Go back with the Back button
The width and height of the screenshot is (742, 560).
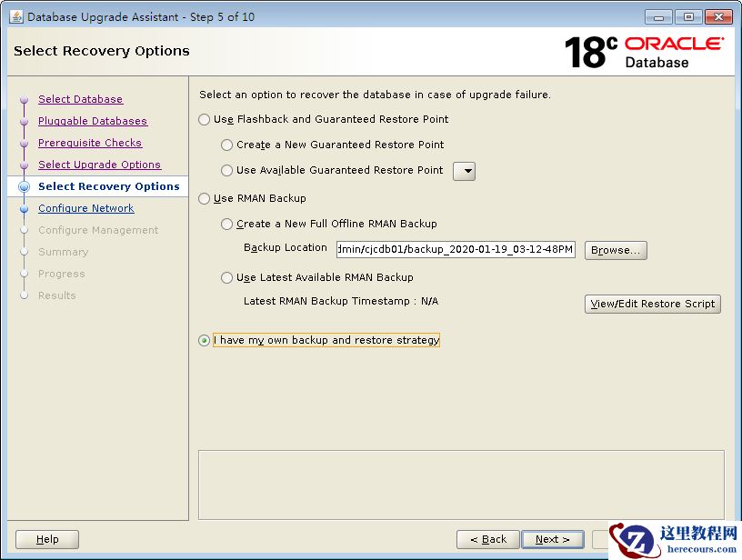click(x=488, y=539)
